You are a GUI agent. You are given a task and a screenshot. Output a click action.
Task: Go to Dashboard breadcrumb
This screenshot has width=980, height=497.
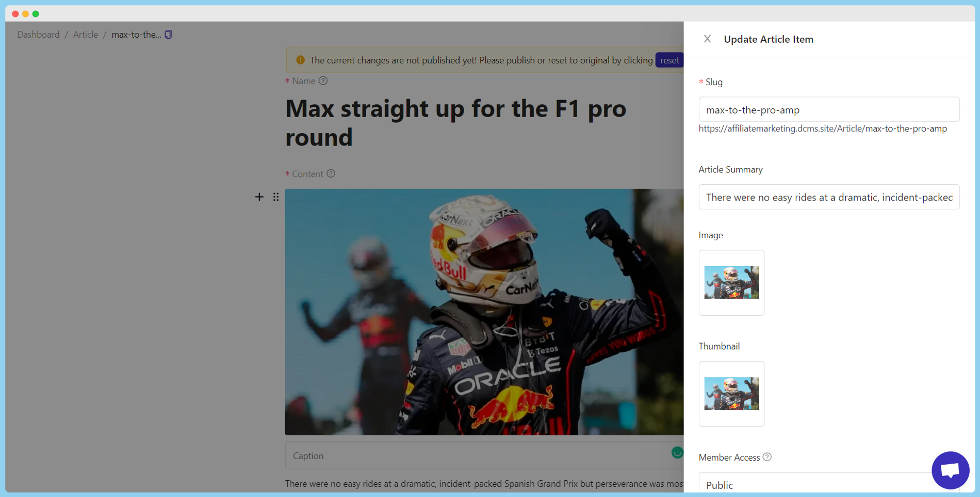38,34
